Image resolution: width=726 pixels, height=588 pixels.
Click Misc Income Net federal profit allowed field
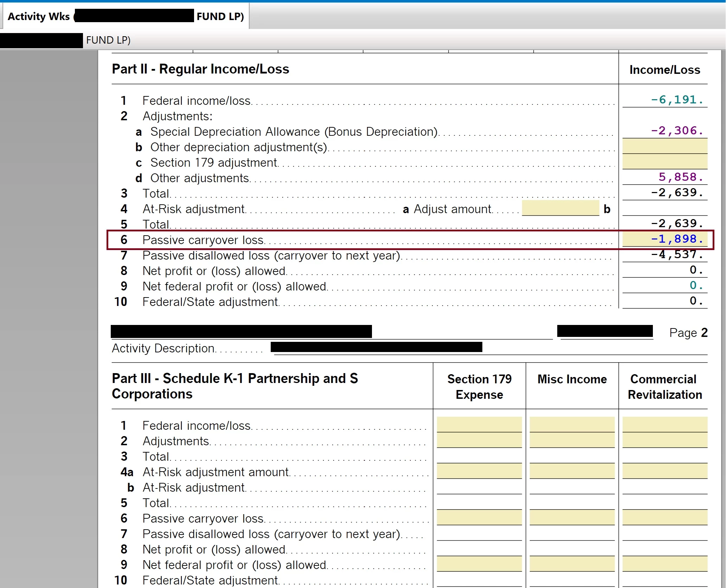pos(572,564)
